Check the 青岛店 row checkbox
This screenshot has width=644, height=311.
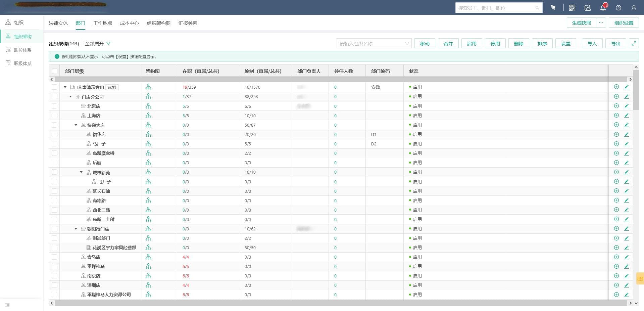(x=54, y=257)
